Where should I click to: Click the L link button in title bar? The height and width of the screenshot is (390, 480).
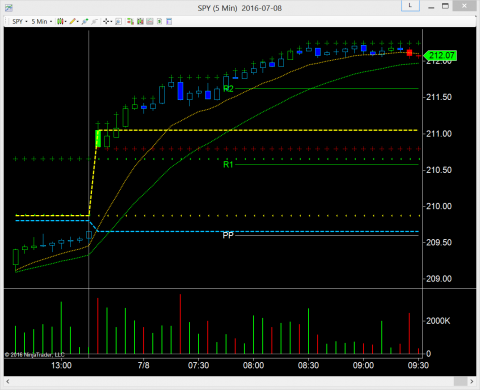pos(410,6)
